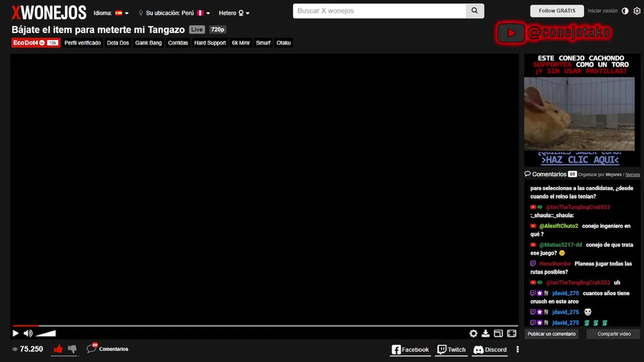644x362 pixels.
Task: Click the main black video area
Action: (265, 189)
